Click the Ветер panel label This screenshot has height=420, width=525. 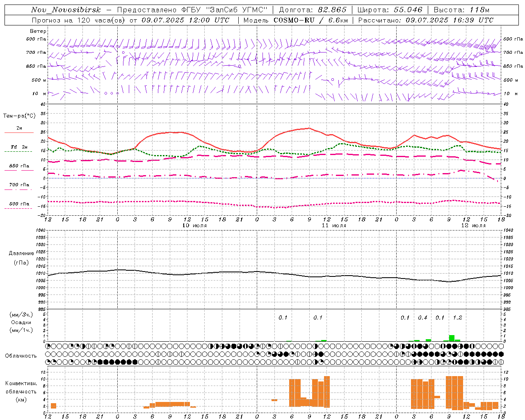point(38,31)
